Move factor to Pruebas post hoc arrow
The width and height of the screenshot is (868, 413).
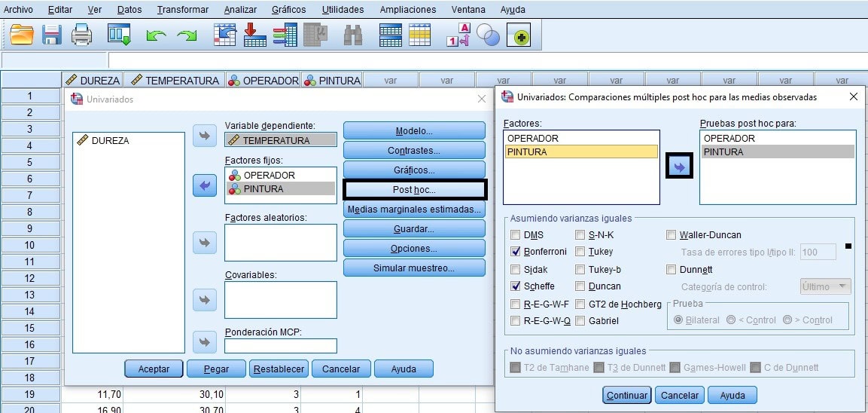679,167
